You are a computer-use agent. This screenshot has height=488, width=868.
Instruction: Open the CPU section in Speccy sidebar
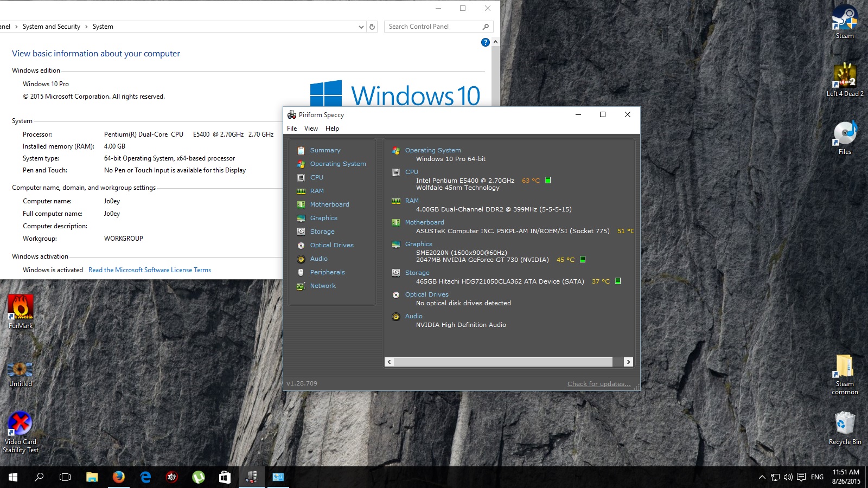[316, 177]
